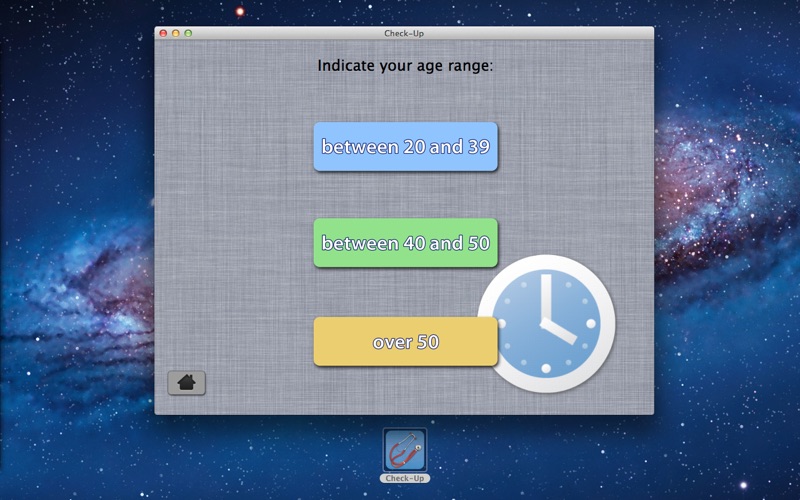
Task: Open the Check-Up app icon in dock
Action: pos(405,450)
